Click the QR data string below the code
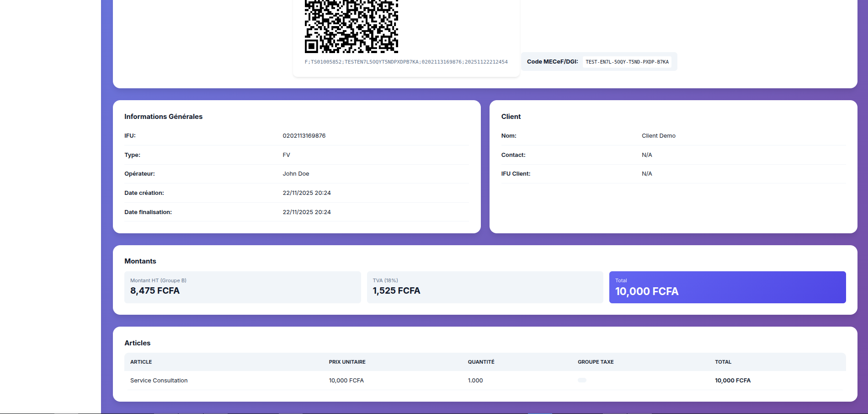The width and height of the screenshot is (868, 414). click(406, 62)
